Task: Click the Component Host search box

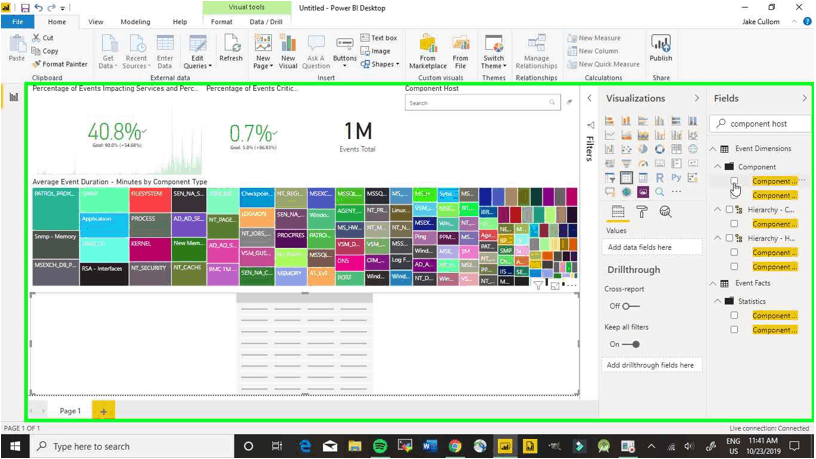Action: click(482, 103)
